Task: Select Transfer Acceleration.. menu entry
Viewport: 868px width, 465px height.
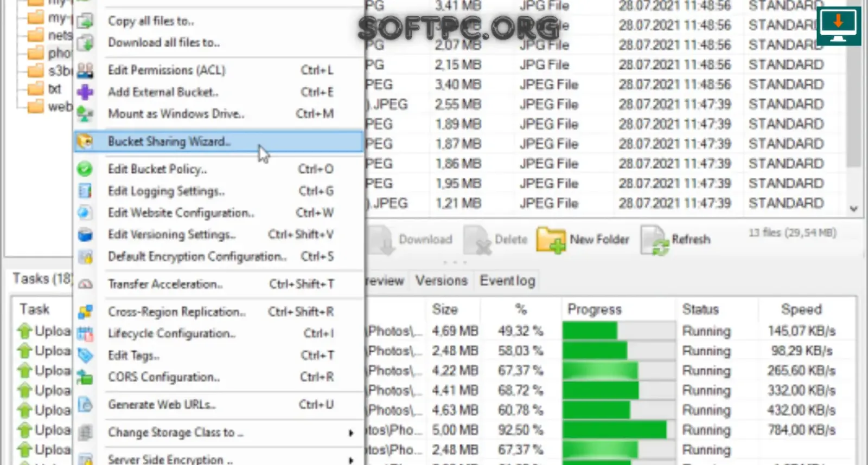Action: 165,284
